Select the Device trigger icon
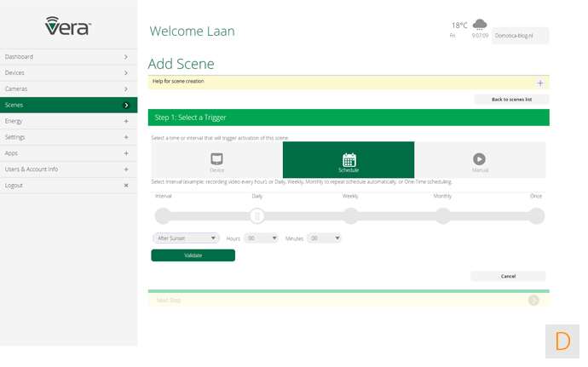The width and height of the screenshot is (588, 367). point(216,159)
